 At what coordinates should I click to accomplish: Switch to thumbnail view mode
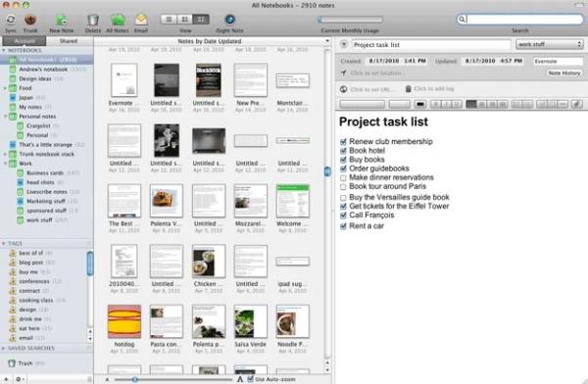(x=201, y=20)
